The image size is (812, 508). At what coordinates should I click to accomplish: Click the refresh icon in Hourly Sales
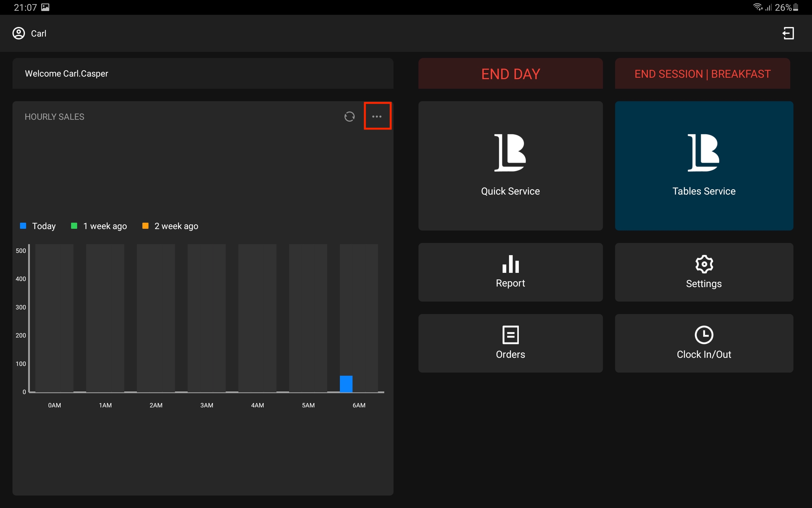coord(349,117)
